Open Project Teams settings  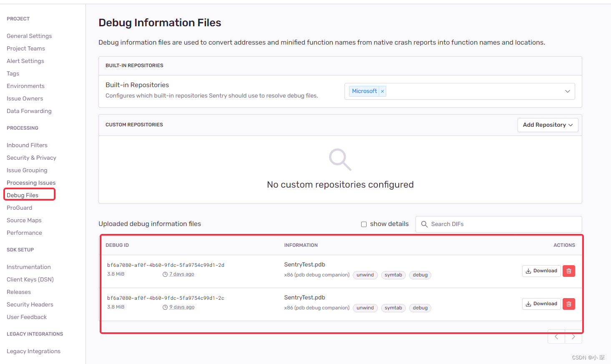26,48
